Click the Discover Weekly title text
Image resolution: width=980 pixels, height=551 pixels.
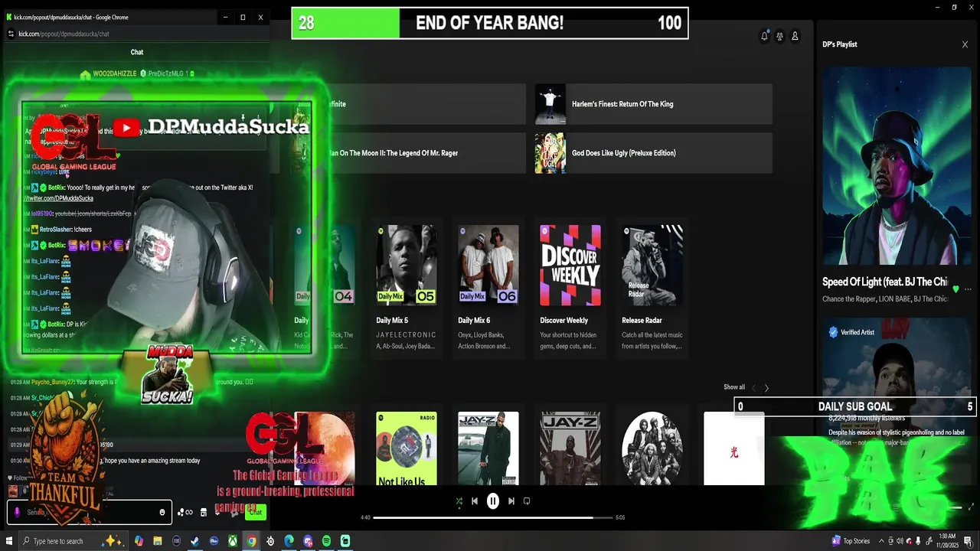[564, 321]
